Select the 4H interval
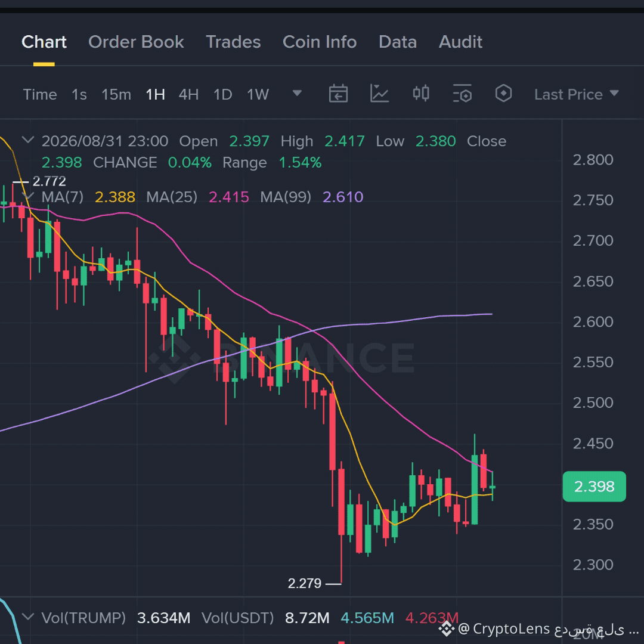This screenshot has height=644, width=644. tap(188, 94)
